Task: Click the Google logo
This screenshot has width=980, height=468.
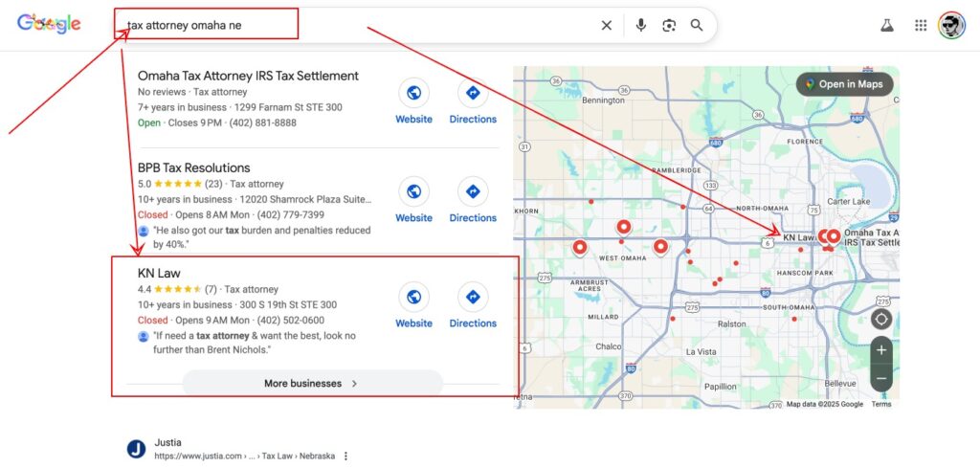Action: (x=49, y=25)
